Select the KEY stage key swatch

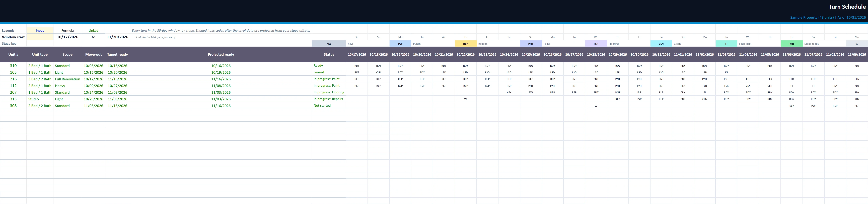click(x=329, y=44)
